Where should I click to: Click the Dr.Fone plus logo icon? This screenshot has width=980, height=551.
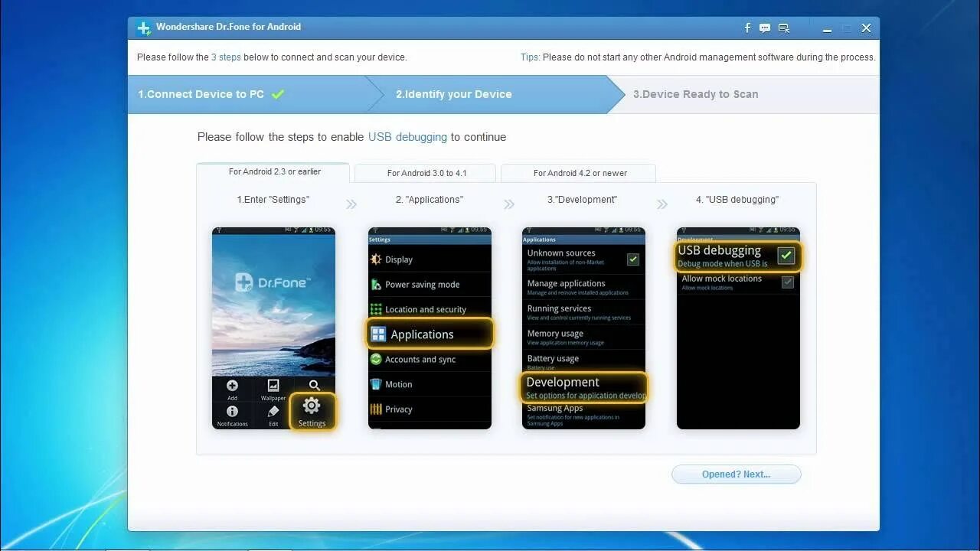(143, 28)
